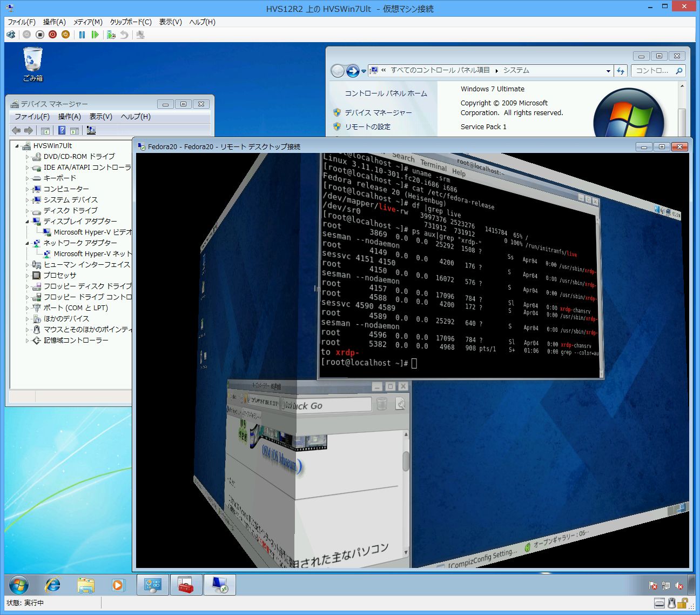Click the Start (power on) icon in VM toolbar

tap(26, 35)
